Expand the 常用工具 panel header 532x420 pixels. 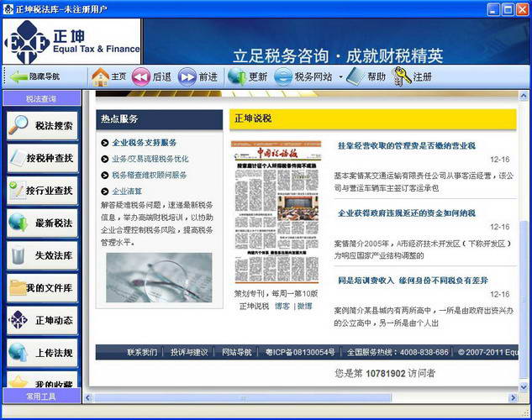click(x=40, y=396)
